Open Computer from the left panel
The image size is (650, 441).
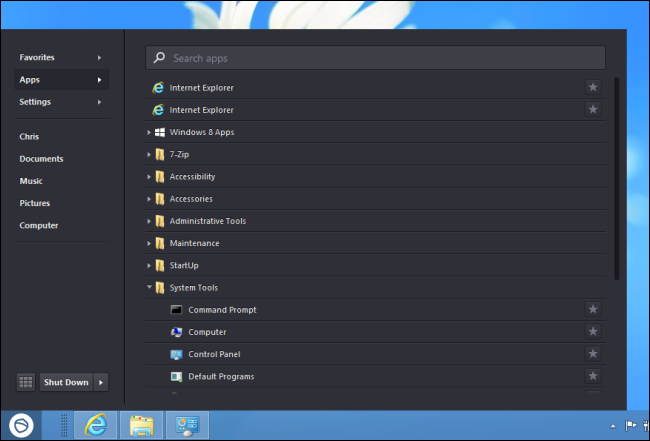39,225
